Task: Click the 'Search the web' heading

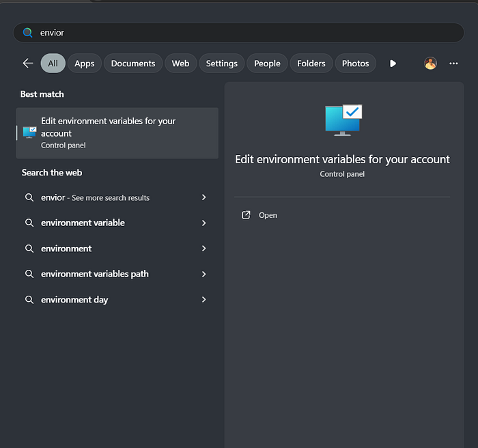Action: click(52, 173)
